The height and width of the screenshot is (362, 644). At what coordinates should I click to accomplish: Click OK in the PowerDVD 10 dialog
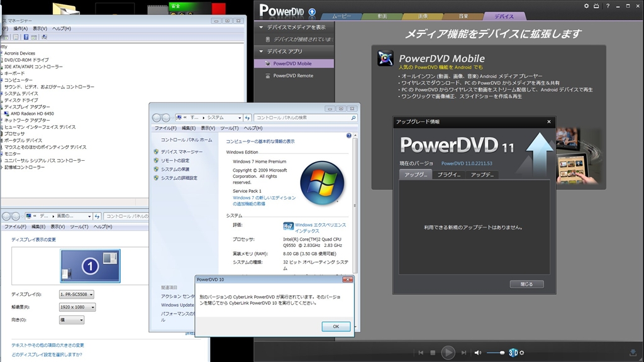[336, 326]
